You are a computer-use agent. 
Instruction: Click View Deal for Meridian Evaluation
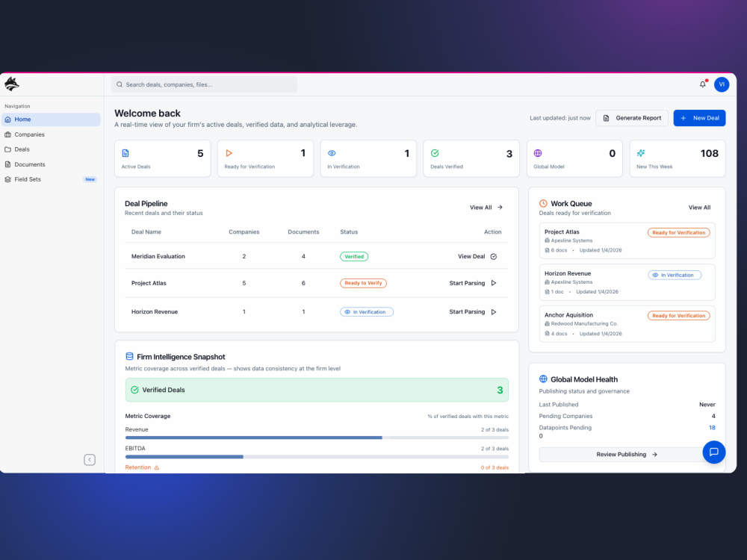(477, 257)
